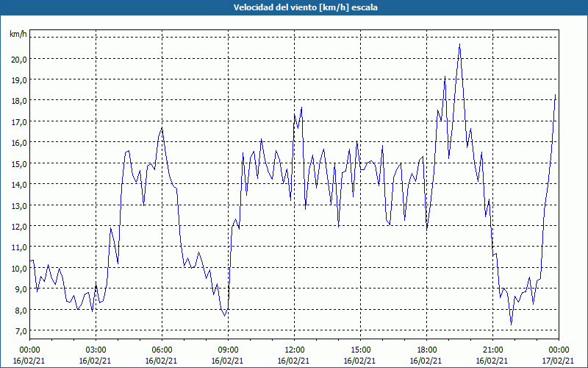Click the highest wind speed peak above 20,0
This screenshot has width=588, height=368.
coord(460,44)
